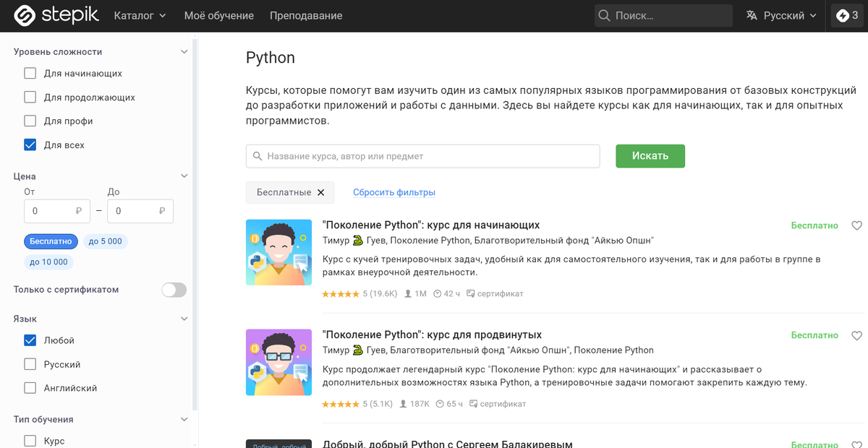Collapse the Язык filter section
This screenshot has width=868, height=448.
pyautogui.click(x=184, y=319)
